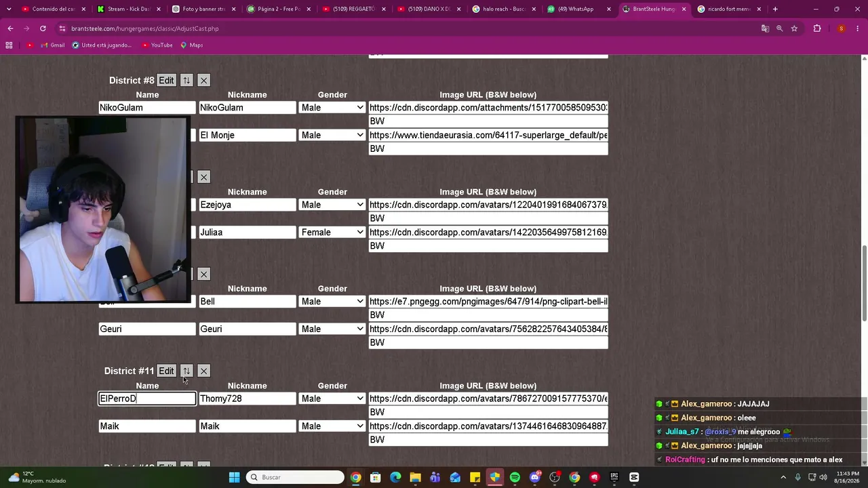
Task: Click the District #11 swap arrows icon
Action: coord(186,371)
